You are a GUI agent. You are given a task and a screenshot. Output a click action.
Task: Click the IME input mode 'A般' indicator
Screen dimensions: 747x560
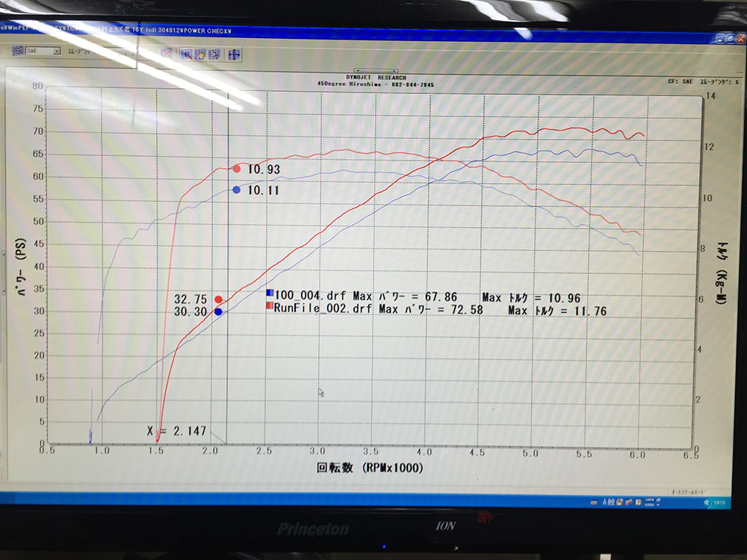coord(609,502)
